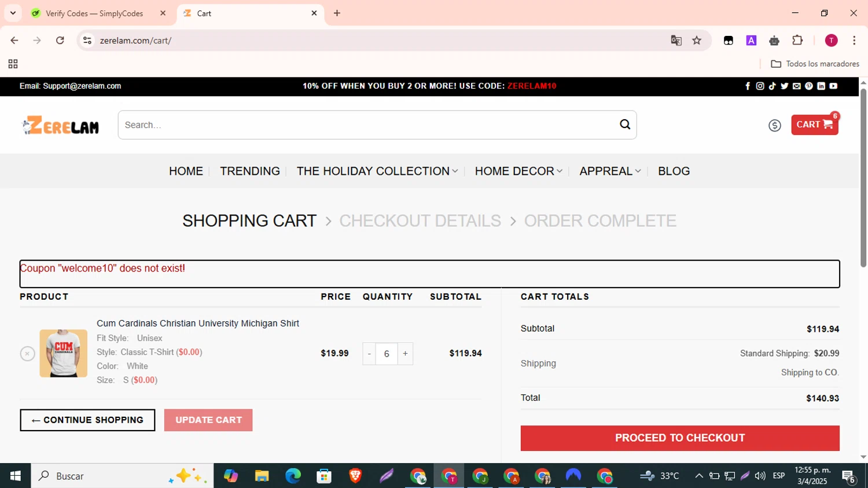Open the LinkedIn social icon

coord(821,86)
